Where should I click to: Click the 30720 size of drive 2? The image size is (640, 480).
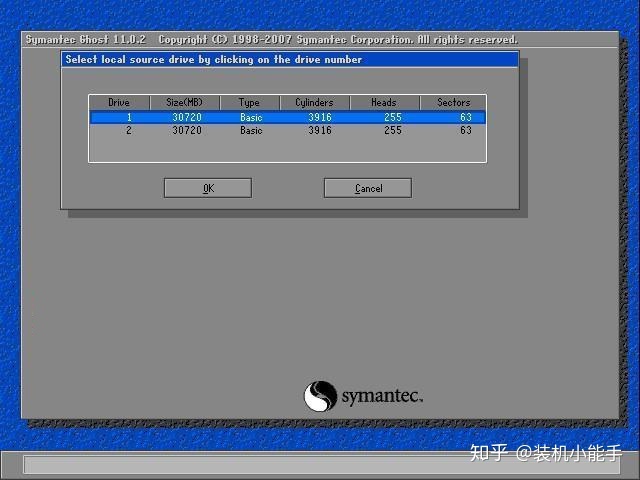point(187,130)
